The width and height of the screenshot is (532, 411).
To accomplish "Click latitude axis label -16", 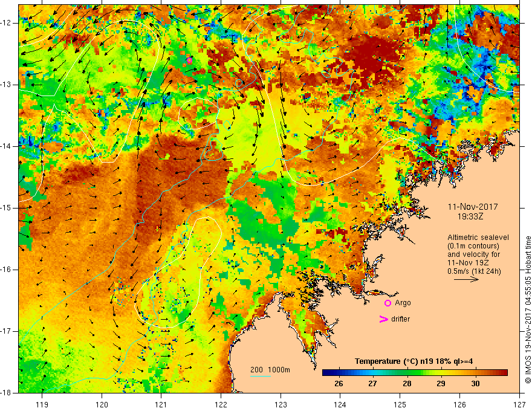I will (x=7, y=270).
